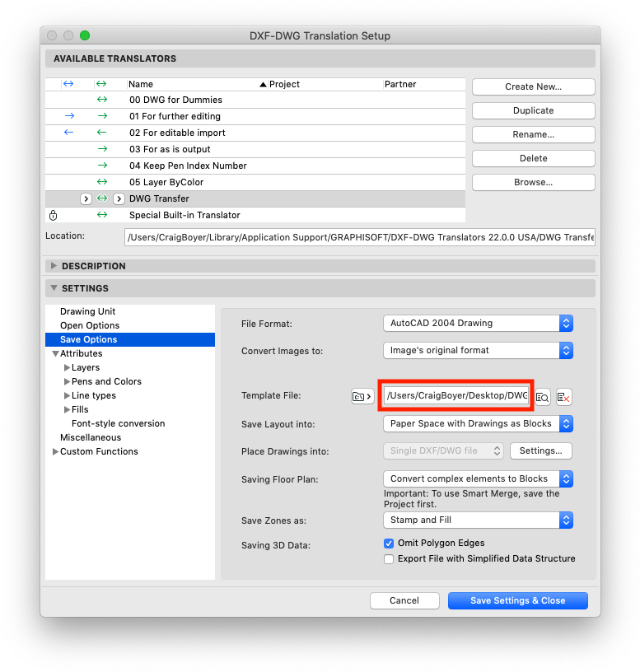
Task: Click the blue bidirectional arrow column header
Action: coord(68,84)
